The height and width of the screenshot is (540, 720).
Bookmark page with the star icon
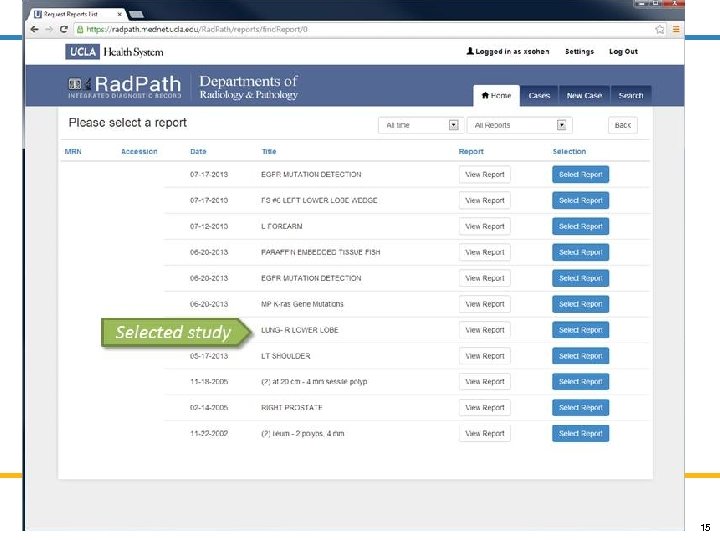tap(660, 29)
